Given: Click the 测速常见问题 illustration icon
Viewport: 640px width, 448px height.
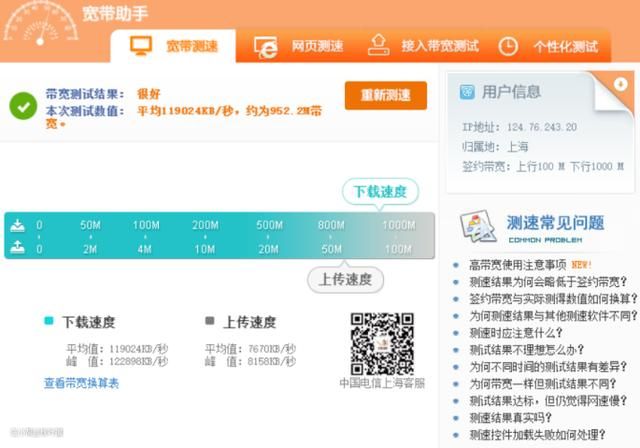Looking at the screenshot, I should click(x=479, y=227).
